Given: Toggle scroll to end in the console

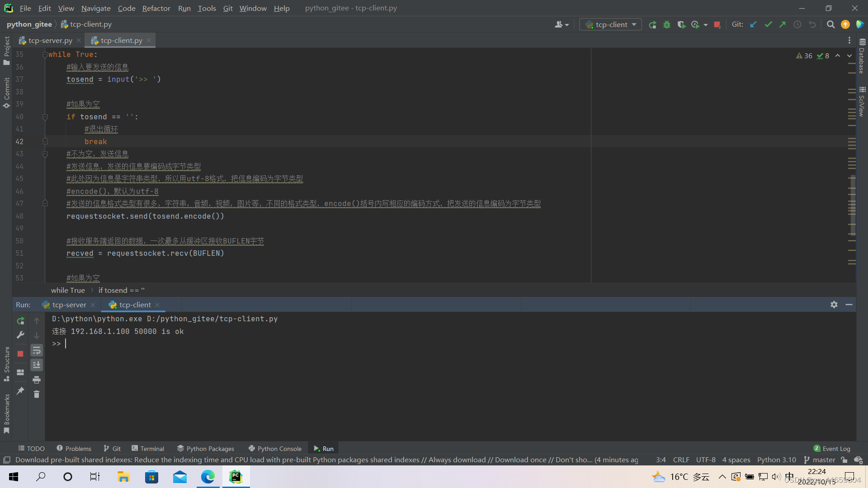Looking at the screenshot, I should tap(37, 365).
